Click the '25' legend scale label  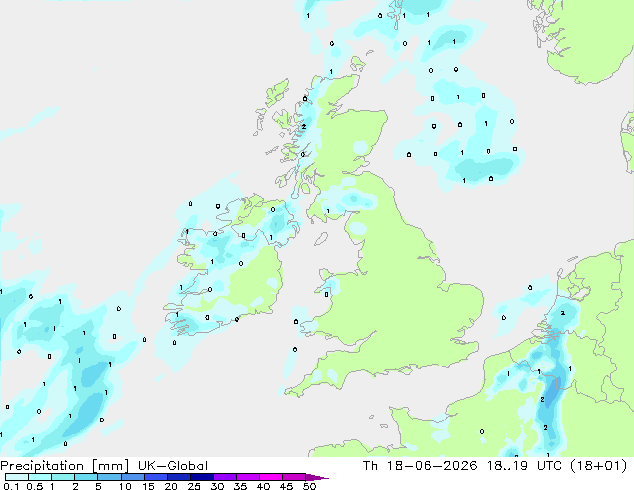(194, 486)
